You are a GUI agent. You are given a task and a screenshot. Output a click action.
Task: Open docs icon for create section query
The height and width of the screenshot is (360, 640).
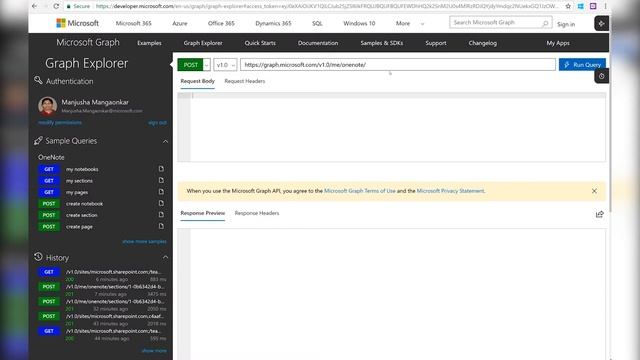click(x=161, y=215)
